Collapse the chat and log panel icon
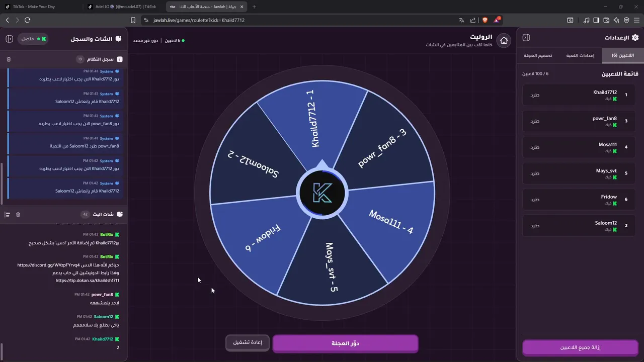Screen dimensions: 644x362 click(9, 39)
